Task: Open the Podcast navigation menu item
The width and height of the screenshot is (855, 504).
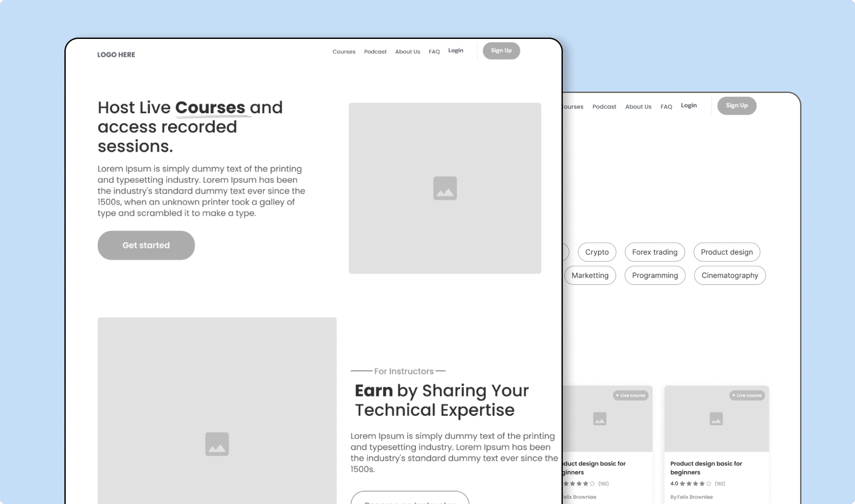Action: [375, 51]
